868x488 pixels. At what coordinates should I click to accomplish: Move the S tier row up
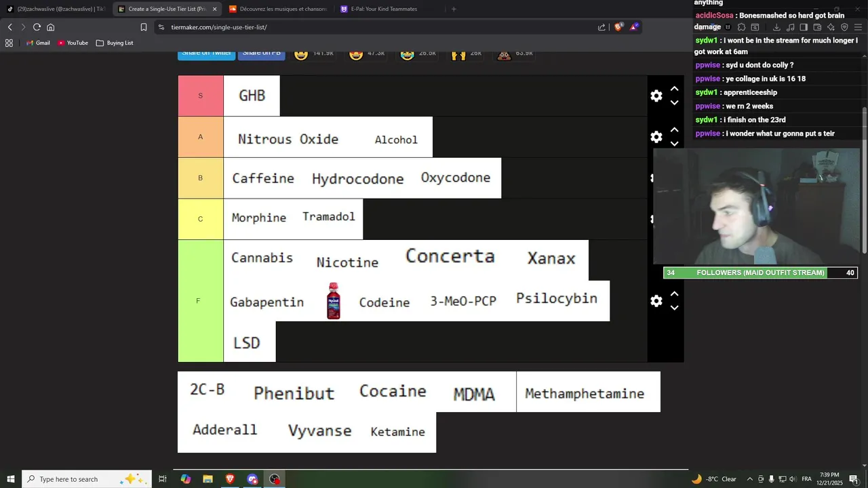(x=674, y=89)
